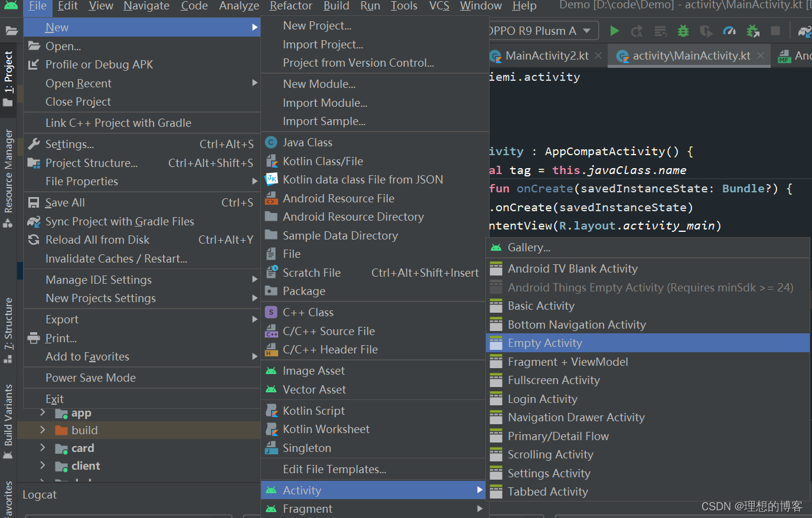Open the Open Recent submenu
This screenshot has height=518, width=812.
142,83
